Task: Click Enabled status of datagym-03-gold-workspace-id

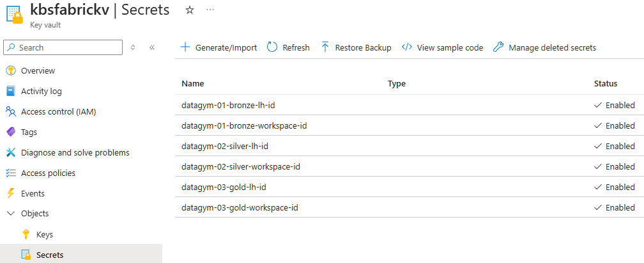Action: tap(615, 208)
